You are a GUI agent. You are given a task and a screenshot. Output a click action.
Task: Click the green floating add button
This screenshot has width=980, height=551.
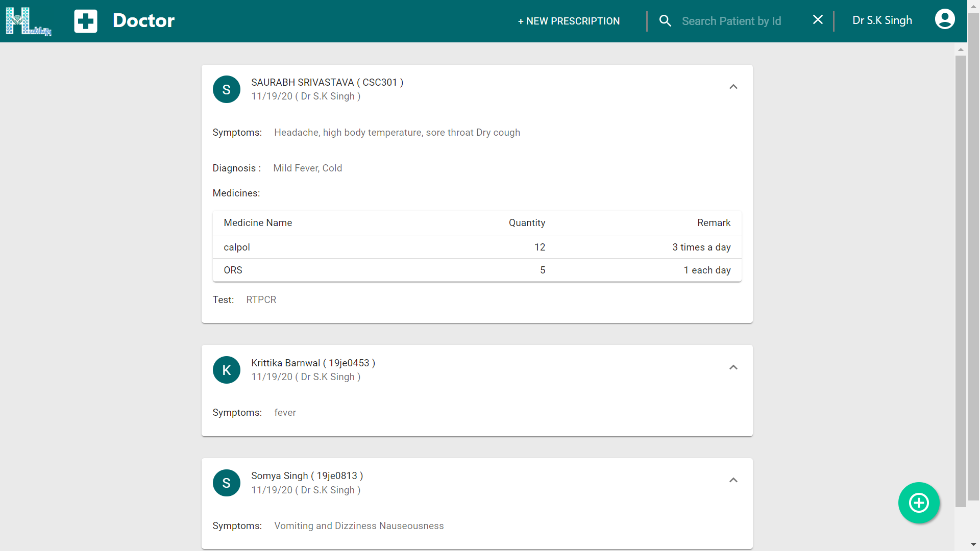pyautogui.click(x=919, y=503)
